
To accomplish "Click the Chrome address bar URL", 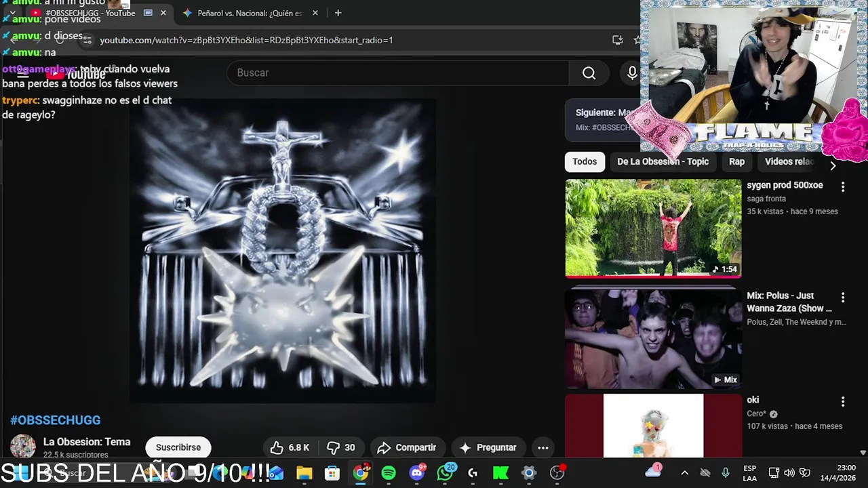I will [246, 40].
